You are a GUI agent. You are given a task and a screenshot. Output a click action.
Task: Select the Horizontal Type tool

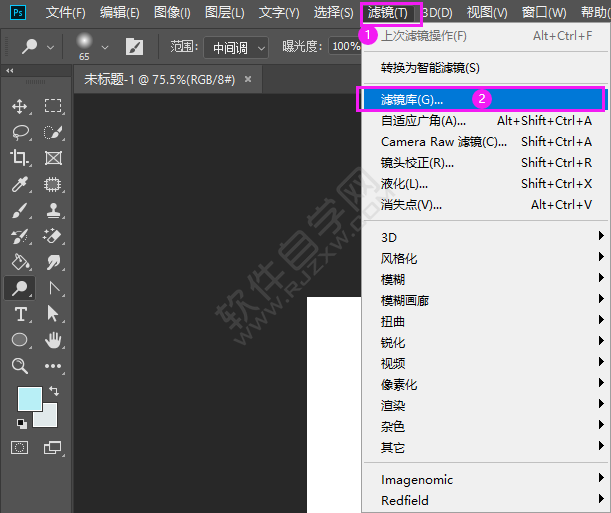pos(19,314)
